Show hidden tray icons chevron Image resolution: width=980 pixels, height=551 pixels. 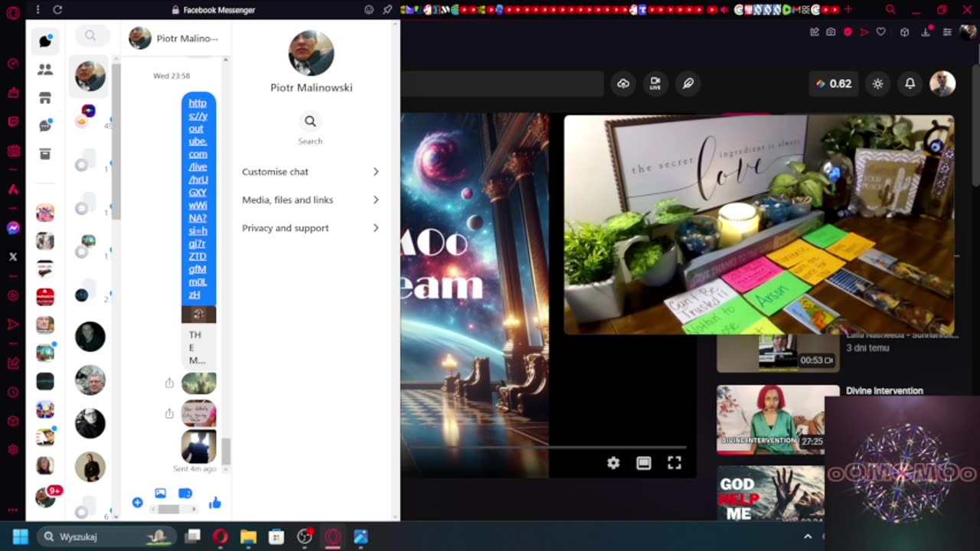point(808,536)
